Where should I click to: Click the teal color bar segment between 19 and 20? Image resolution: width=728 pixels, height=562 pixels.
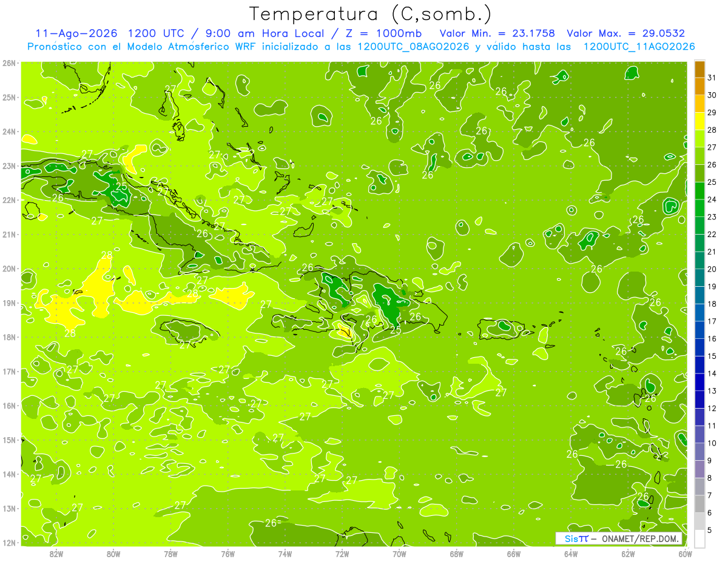[699, 278]
